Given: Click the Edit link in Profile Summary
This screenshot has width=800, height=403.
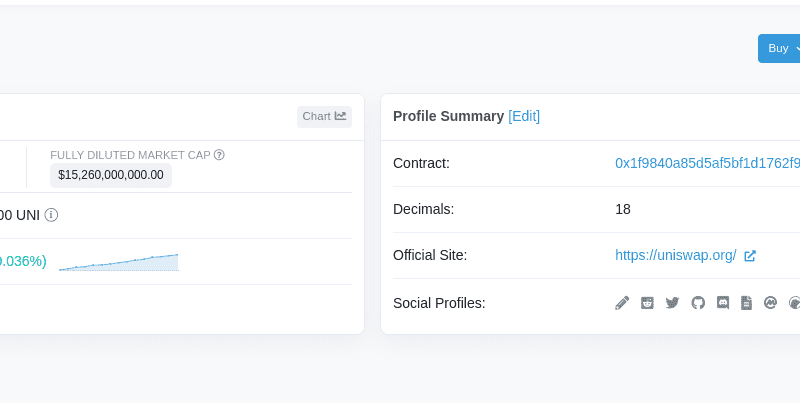Looking at the screenshot, I should [x=524, y=116].
